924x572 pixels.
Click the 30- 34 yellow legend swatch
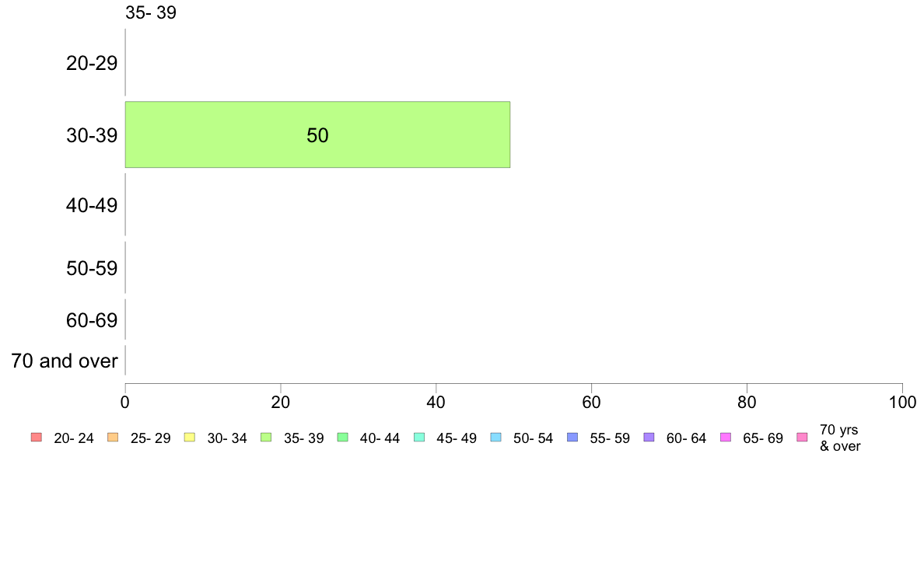click(x=190, y=437)
